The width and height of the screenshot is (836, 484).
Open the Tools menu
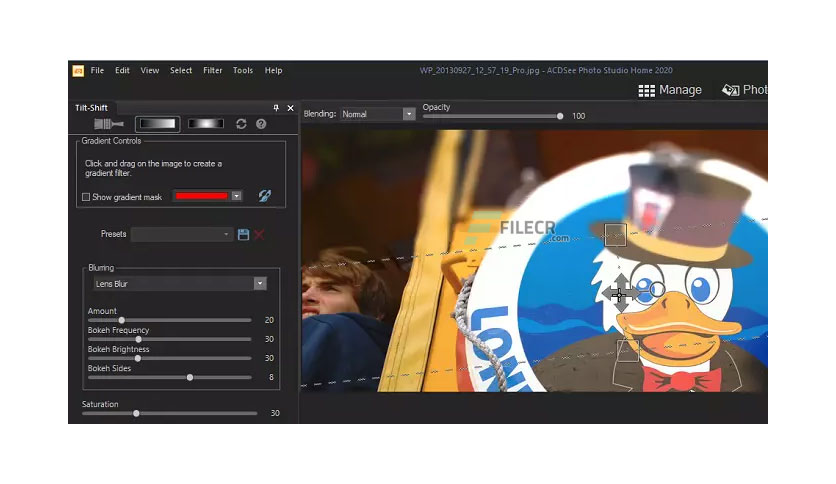tap(243, 70)
